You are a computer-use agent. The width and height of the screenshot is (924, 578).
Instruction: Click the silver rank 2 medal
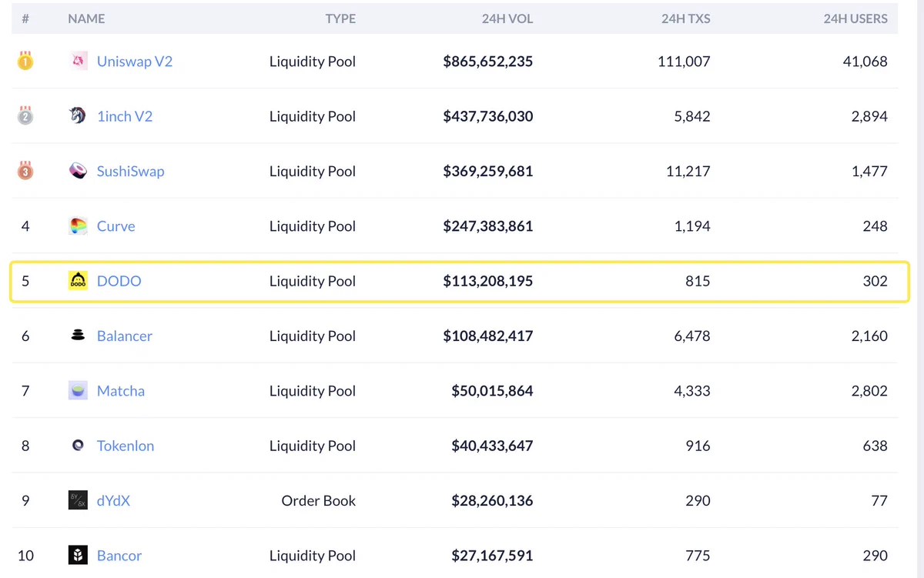[25, 116]
